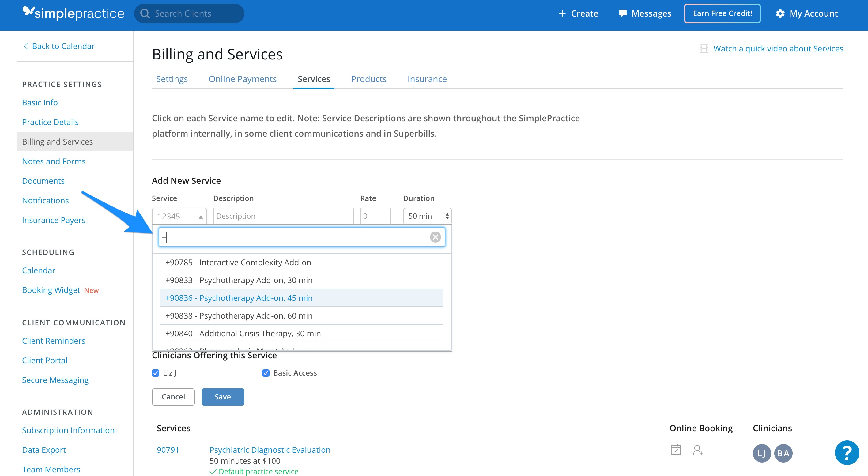Viewport: 868px width, 476px height.
Task: Click the video film icon
Action: [704, 48]
